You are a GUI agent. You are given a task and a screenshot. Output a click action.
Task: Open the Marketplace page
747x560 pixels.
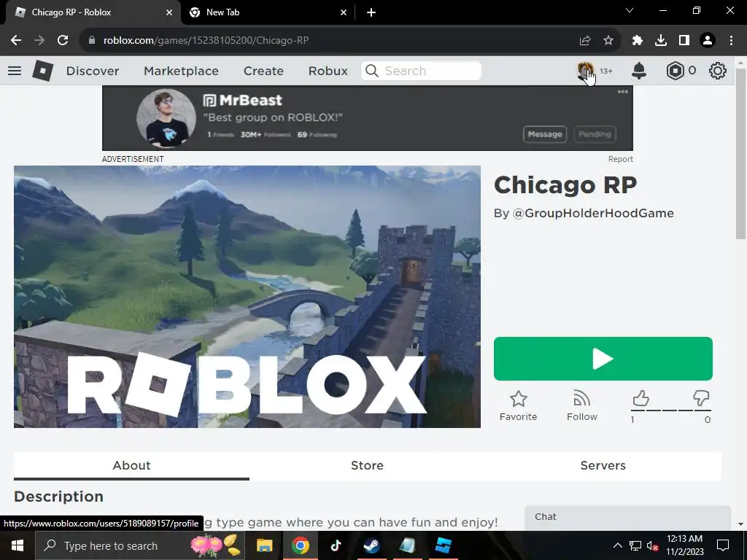181,71
